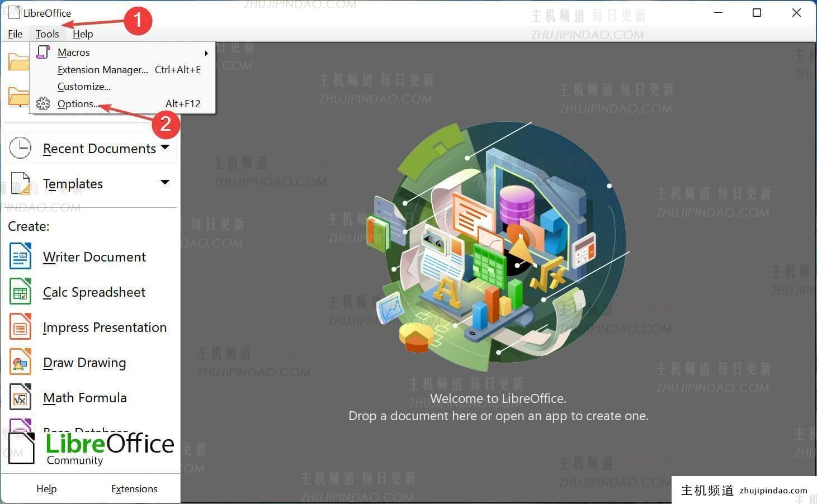Image resolution: width=817 pixels, height=504 pixels.
Task: Expand the Recent Documents dropdown
Action: click(165, 147)
